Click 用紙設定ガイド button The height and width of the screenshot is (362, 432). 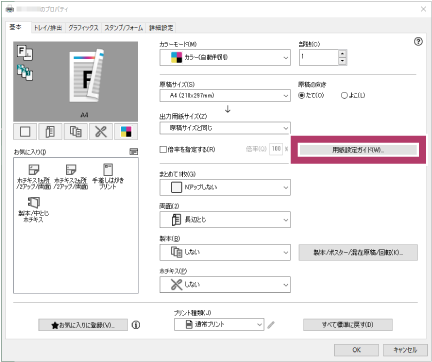[358, 150]
